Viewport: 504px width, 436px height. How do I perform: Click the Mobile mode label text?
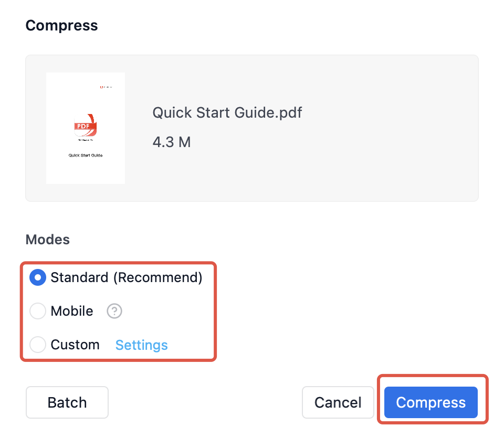72,312
